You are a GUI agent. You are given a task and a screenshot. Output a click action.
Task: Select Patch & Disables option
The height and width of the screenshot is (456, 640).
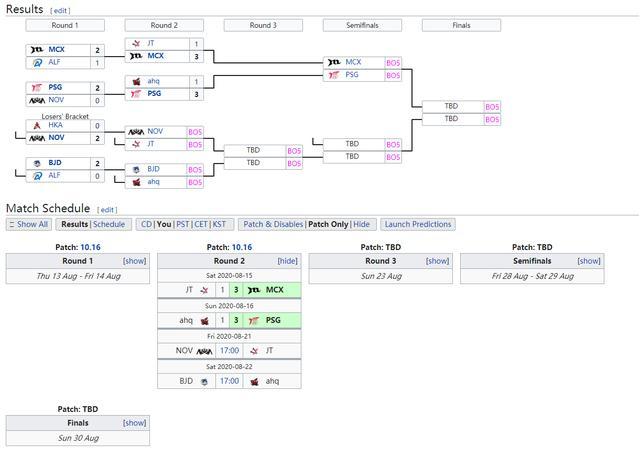(x=273, y=224)
